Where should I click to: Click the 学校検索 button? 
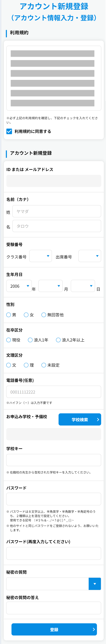(x=80, y=420)
